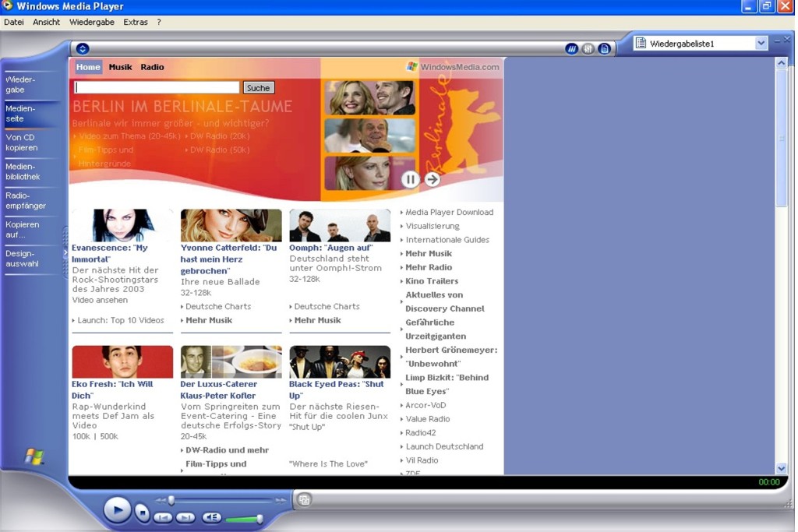Toggle the menu bar auto-hide round button

pos(83,49)
